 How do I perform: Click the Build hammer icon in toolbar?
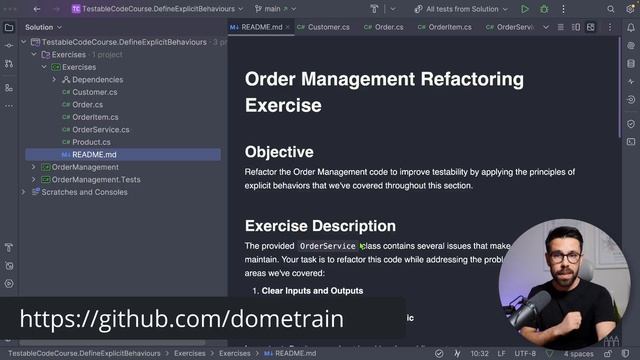click(x=374, y=9)
